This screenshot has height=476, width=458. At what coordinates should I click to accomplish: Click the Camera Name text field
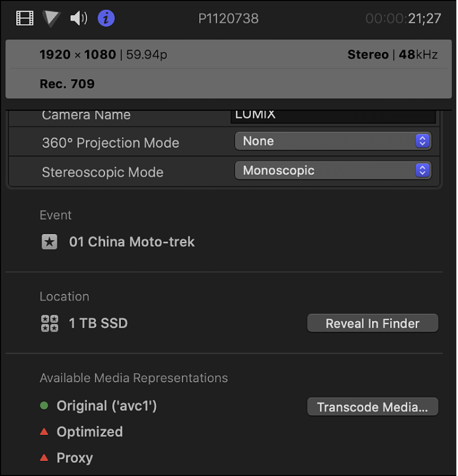[333, 115]
